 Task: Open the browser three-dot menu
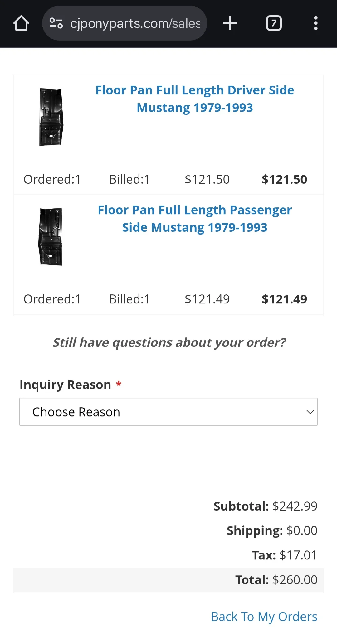click(316, 23)
